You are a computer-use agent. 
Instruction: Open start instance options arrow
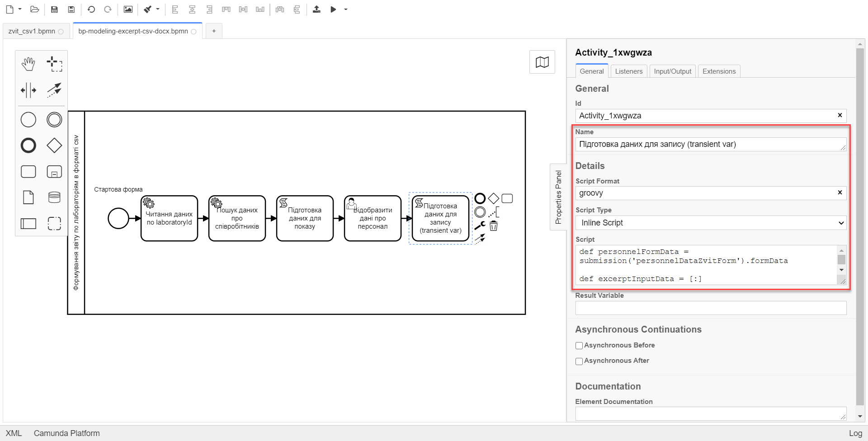(x=346, y=9)
